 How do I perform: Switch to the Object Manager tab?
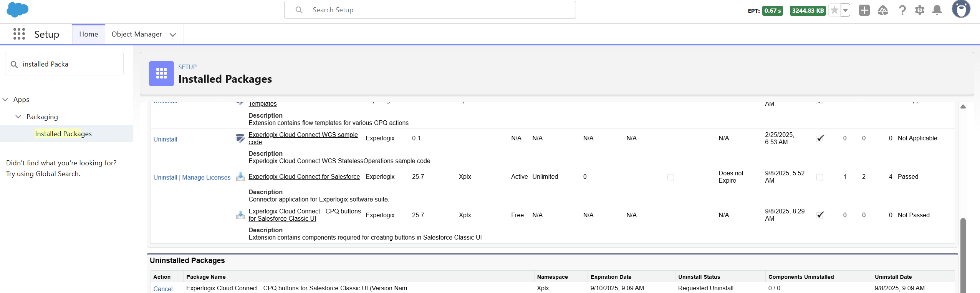[x=137, y=34]
